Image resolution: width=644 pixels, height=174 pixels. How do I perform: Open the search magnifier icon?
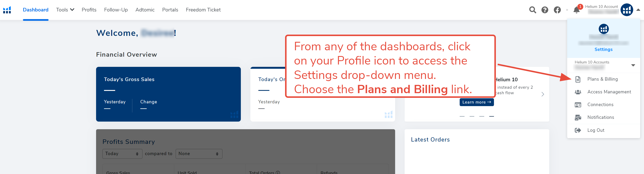532,10
